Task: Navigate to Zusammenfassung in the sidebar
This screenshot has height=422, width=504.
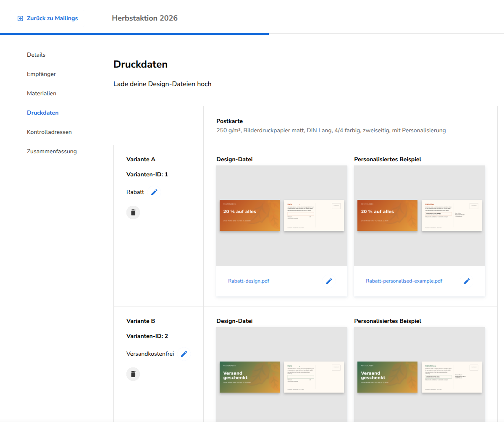Action: pyautogui.click(x=52, y=152)
